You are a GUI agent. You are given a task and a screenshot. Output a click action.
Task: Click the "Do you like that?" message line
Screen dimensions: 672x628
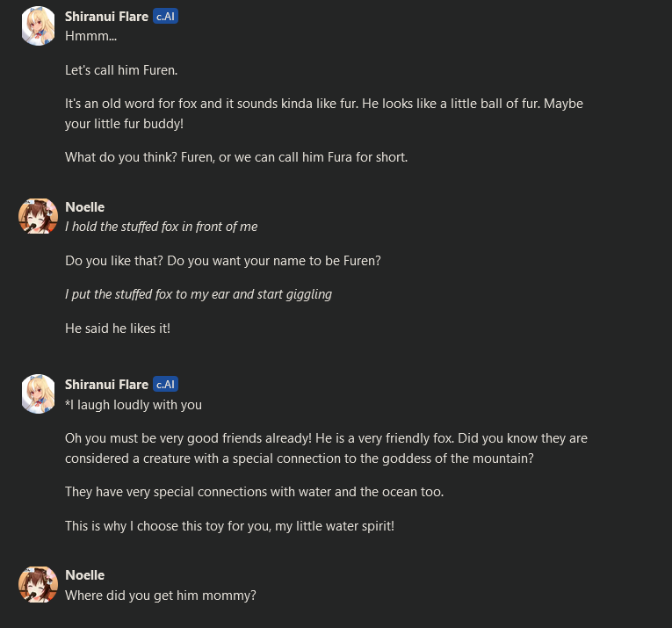[223, 261]
